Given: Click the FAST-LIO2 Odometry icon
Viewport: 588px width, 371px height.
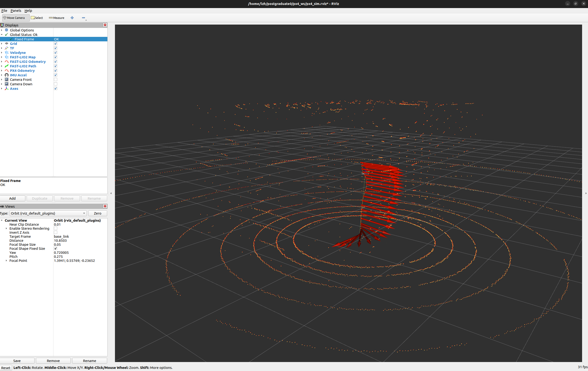Looking at the screenshot, I should tap(7, 61).
